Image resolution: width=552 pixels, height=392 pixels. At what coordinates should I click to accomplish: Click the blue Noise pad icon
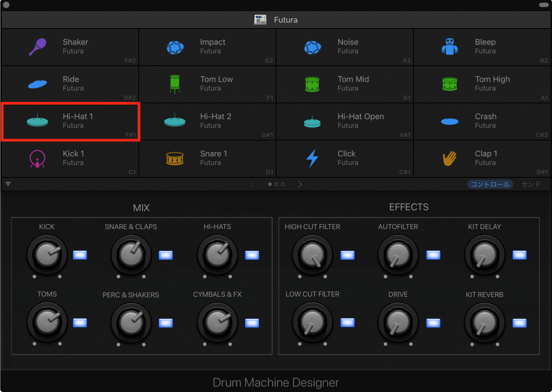[312, 47]
